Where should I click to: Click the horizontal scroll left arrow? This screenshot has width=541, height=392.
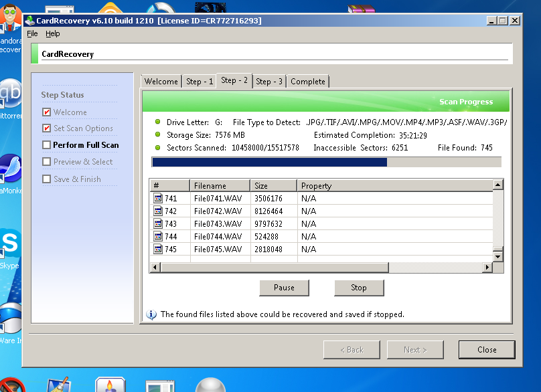(x=155, y=267)
